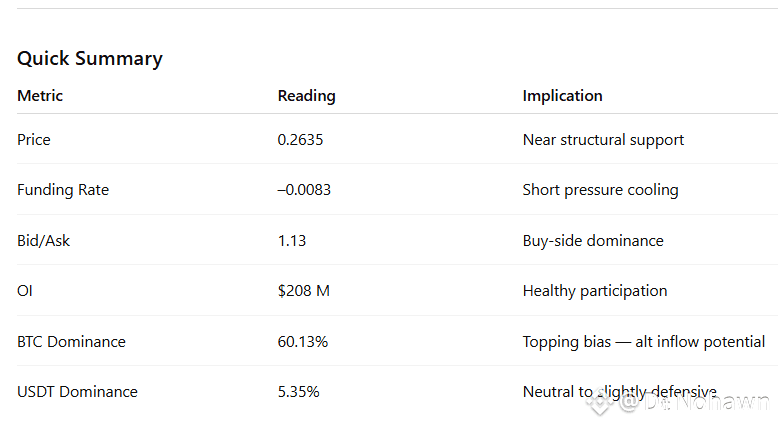Select the Near structural support text
Viewport: 778px width, 427px height.
603,140
